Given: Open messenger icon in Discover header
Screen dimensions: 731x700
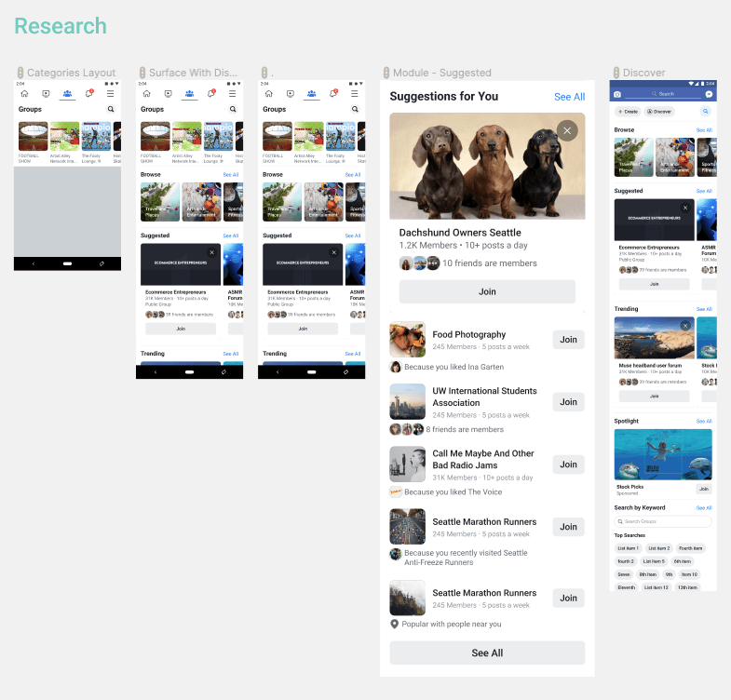Looking at the screenshot, I should pos(709,94).
